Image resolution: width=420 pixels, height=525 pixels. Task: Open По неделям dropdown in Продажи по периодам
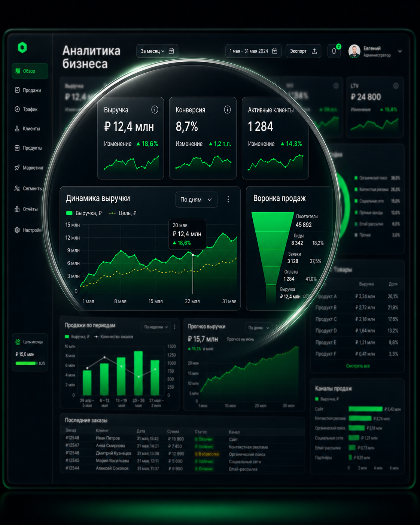coord(156,327)
